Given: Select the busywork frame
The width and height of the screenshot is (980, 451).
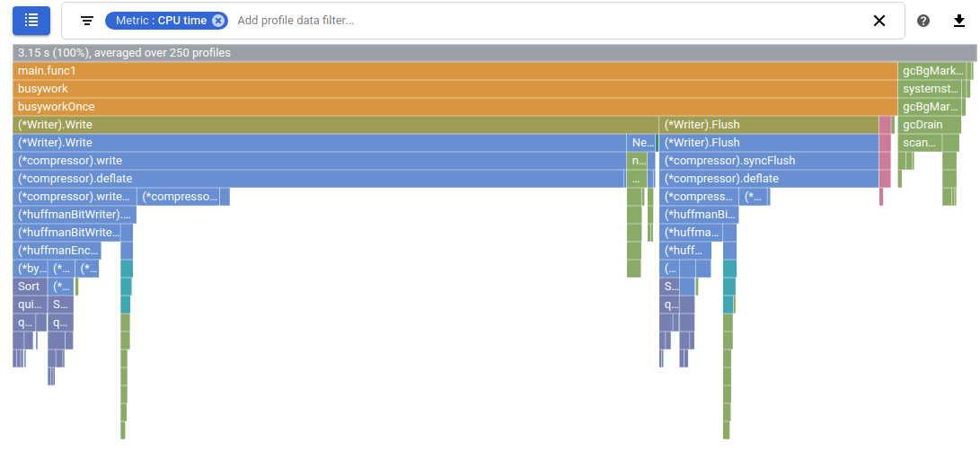Looking at the screenshot, I should pyautogui.click(x=449, y=89).
